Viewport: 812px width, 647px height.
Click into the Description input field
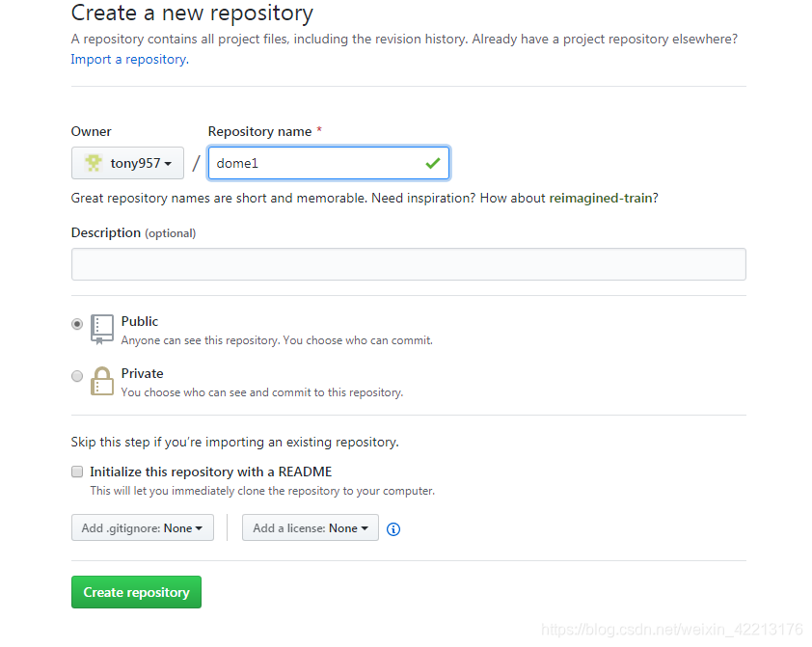[x=409, y=264]
